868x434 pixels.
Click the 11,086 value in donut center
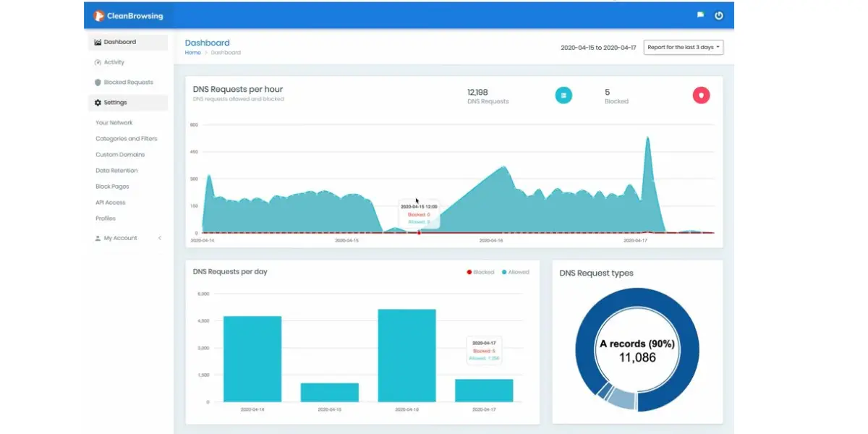(x=637, y=357)
